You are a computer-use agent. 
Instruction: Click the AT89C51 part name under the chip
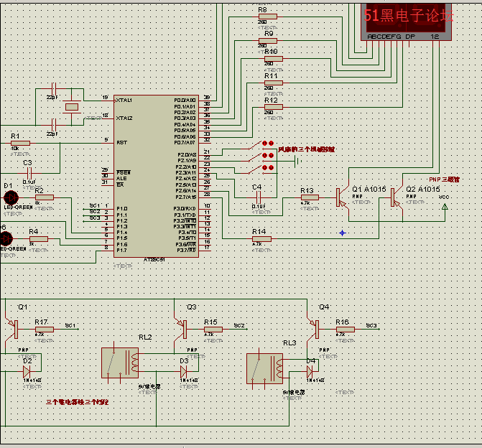tap(154, 260)
